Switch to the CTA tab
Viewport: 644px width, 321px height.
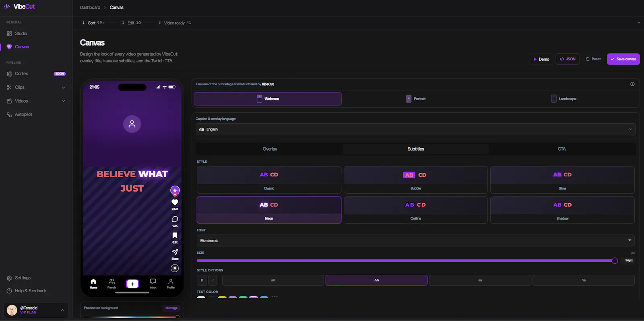[x=562, y=149]
